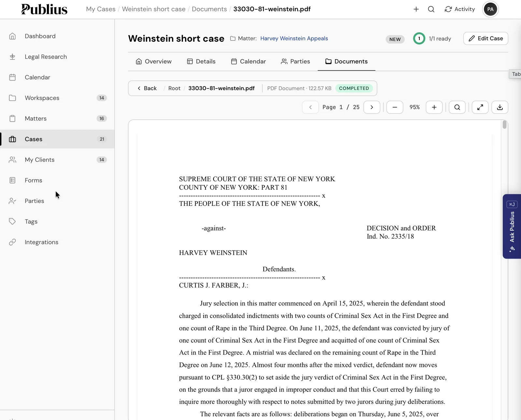The height and width of the screenshot is (420, 521).
Task: Select the Documents tab
Action: tap(346, 61)
